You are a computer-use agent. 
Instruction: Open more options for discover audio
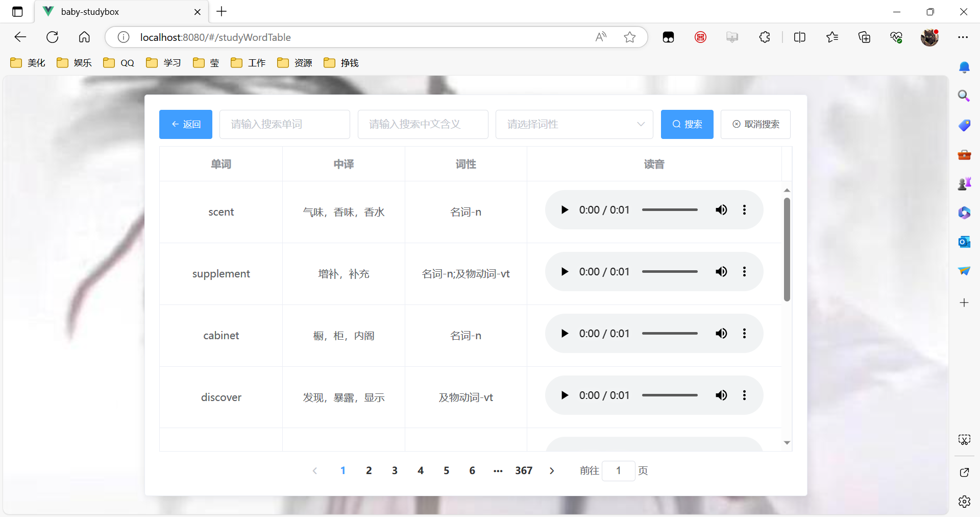pos(745,395)
